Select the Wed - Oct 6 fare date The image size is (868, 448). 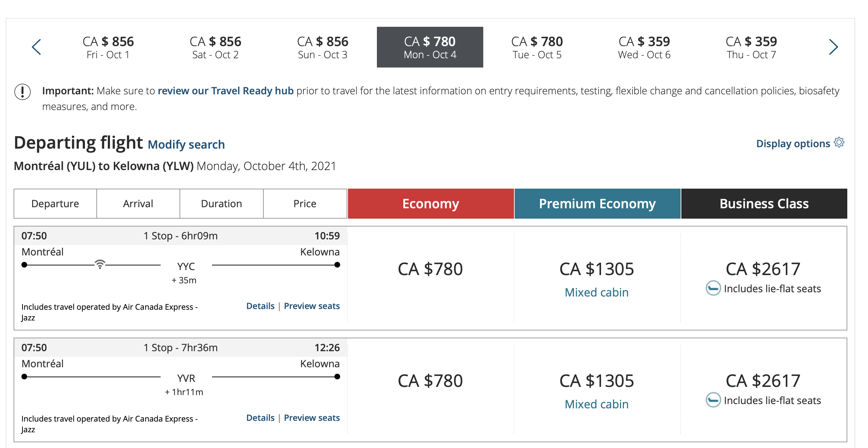point(644,47)
